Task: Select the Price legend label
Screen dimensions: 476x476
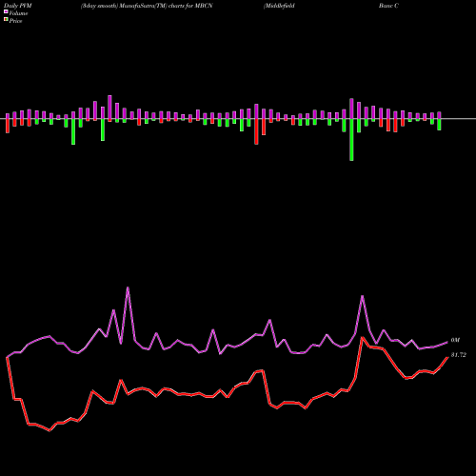Action: [15, 21]
